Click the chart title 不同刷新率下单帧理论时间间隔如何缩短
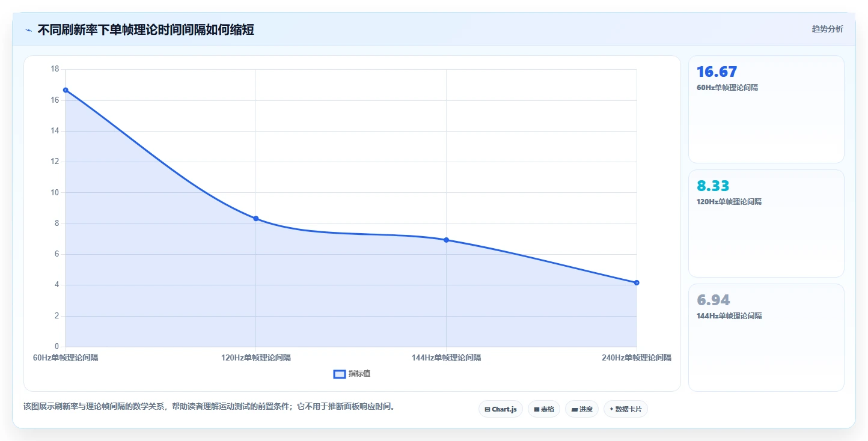The image size is (868, 441). pyautogui.click(x=146, y=29)
